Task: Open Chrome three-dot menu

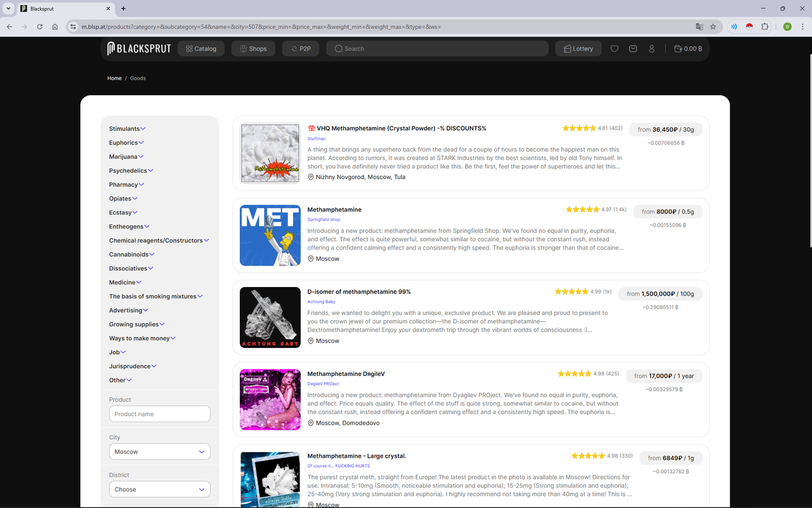Action: point(802,27)
